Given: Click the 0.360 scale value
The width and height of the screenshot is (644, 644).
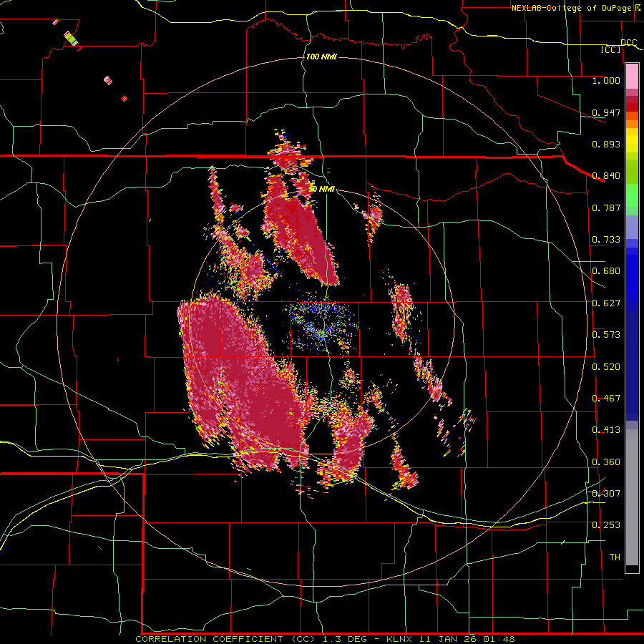Looking at the screenshot, I should [606, 462].
